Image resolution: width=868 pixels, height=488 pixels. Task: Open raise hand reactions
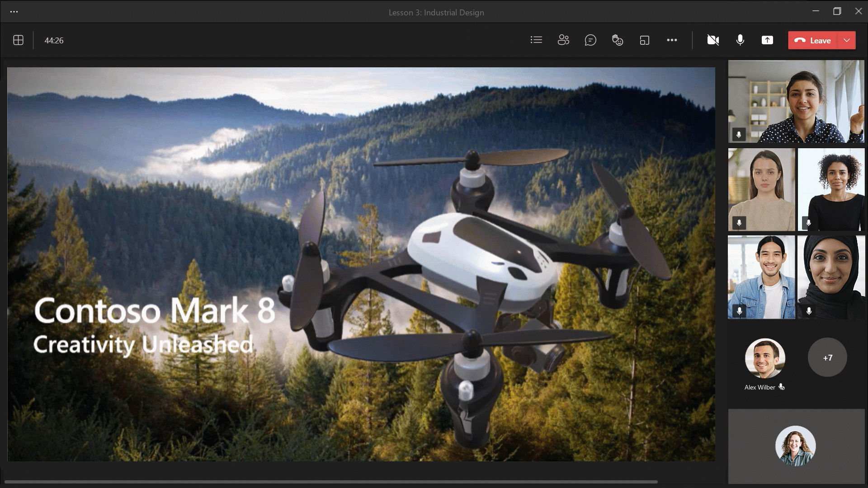click(x=618, y=40)
